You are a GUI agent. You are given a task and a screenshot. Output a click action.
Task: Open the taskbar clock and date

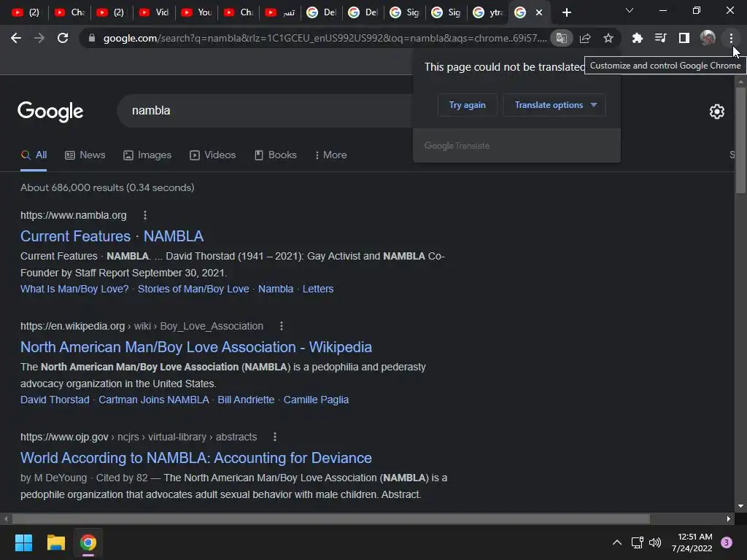(x=692, y=542)
